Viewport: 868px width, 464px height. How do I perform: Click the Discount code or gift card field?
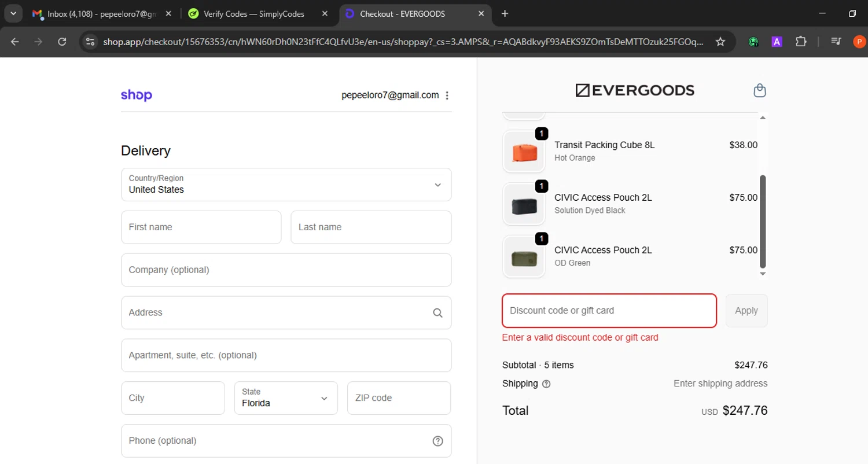click(609, 311)
